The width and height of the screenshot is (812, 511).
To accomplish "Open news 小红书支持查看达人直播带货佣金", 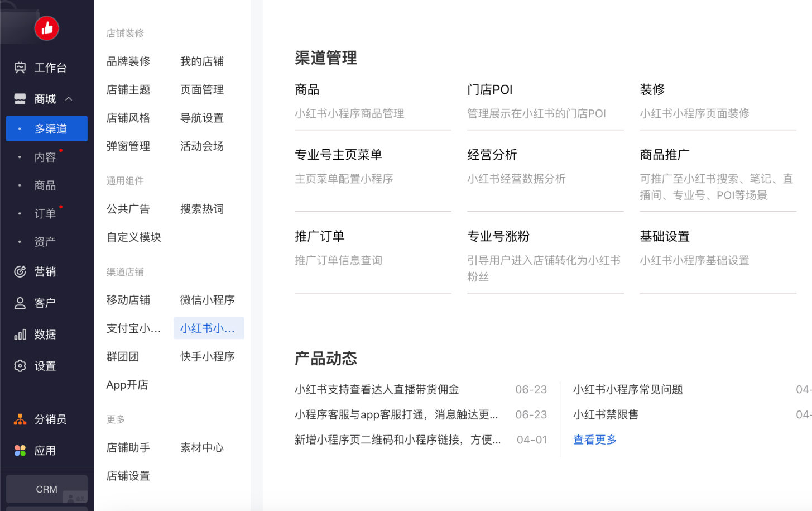I will coord(377,389).
